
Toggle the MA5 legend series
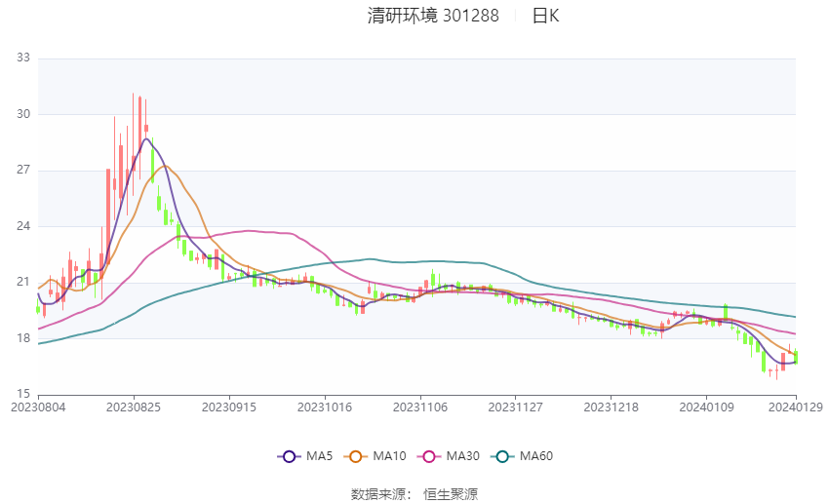305,456
